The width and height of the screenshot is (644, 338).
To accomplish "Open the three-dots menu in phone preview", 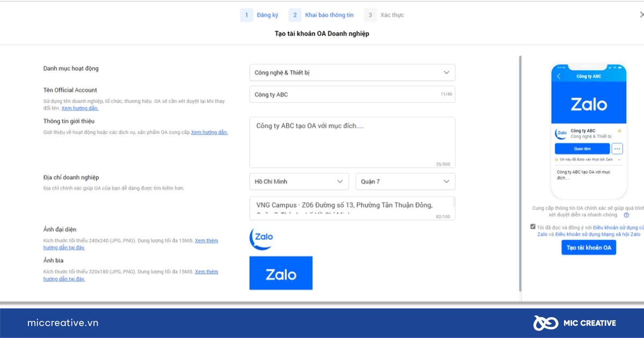I will pyautogui.click(x=617, y=149).
